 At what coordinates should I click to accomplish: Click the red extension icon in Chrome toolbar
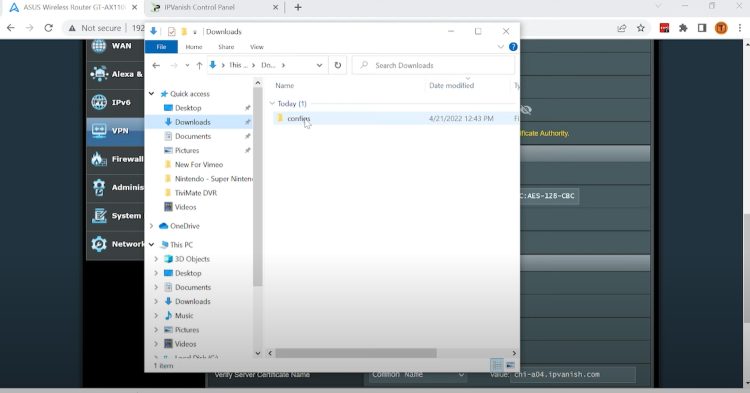(664, 28)
